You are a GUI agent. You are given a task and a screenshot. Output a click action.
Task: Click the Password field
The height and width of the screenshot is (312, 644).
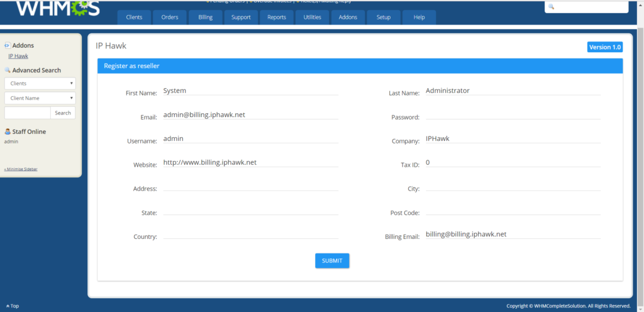[x=513, y=115]
